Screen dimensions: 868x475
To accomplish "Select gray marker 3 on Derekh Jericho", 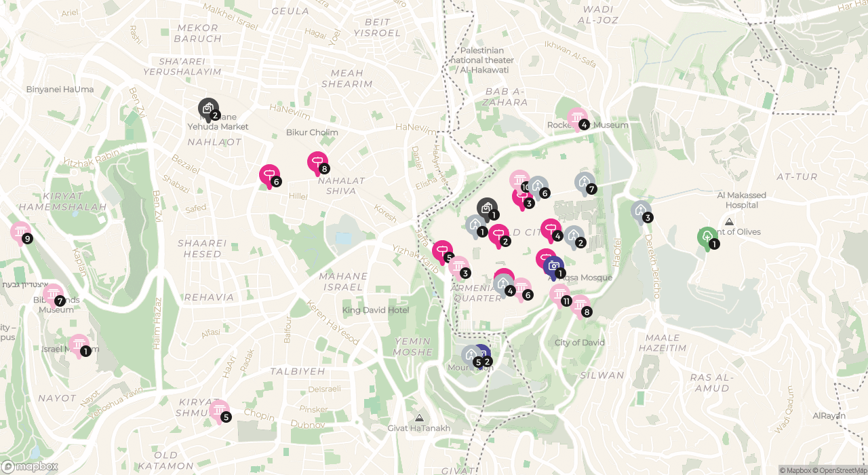I will click(641, 211).
